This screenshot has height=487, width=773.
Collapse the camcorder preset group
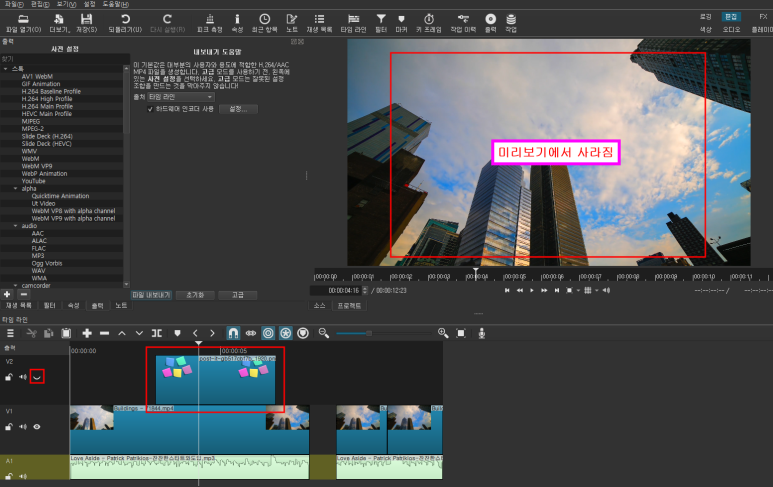click(15, 285)
